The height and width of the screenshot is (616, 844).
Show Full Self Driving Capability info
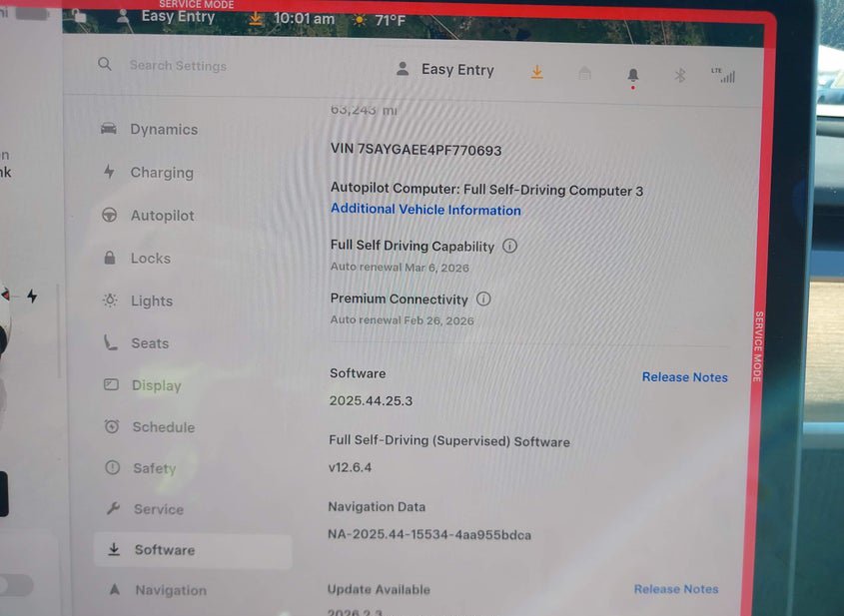(x=509, y=246)
